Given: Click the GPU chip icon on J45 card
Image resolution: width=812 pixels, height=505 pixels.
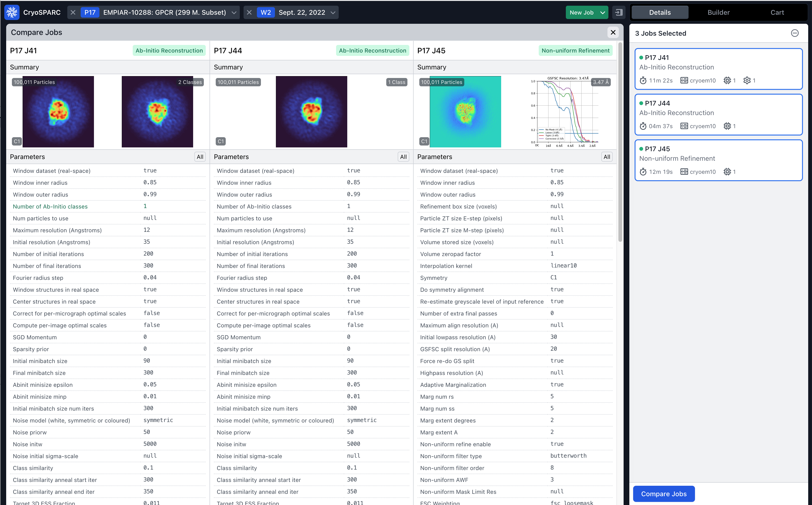Looking at the screenshot, I should click(x=727, y=172).
